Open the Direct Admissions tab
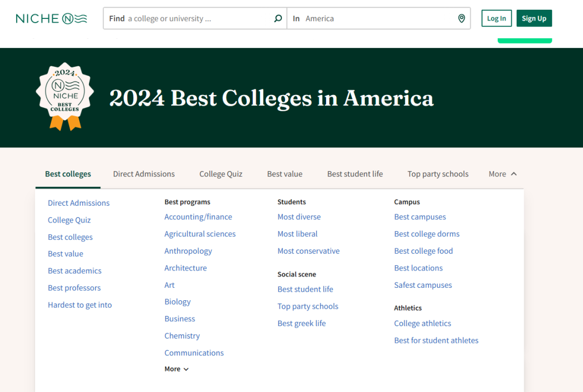 pos(144,174)
